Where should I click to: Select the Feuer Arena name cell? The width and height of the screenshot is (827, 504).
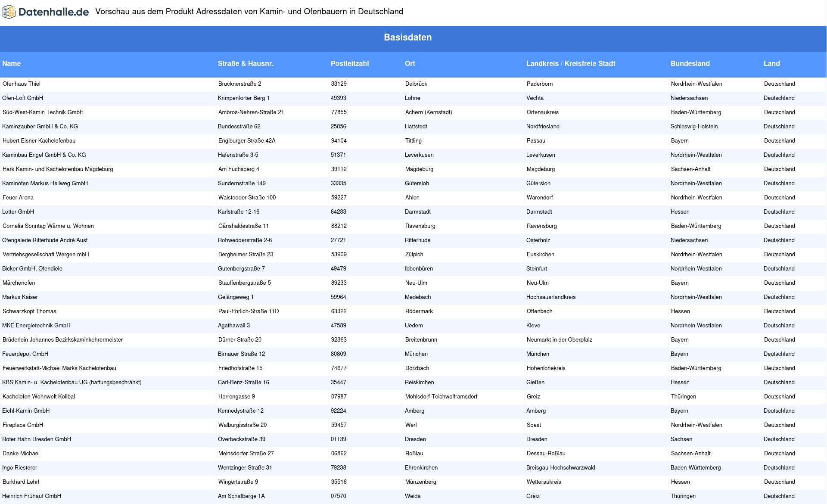(18, 198)
